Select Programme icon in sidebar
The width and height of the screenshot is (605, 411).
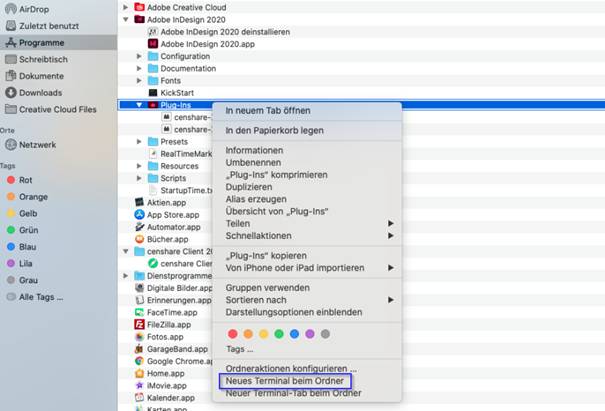(x=11, y=42)
